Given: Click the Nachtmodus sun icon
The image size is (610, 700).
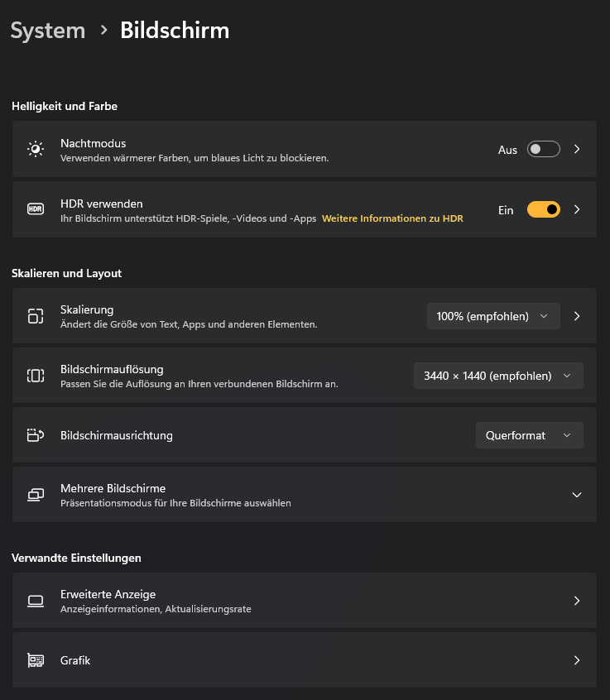Looking at the screenshot, I should click(35, 150).
